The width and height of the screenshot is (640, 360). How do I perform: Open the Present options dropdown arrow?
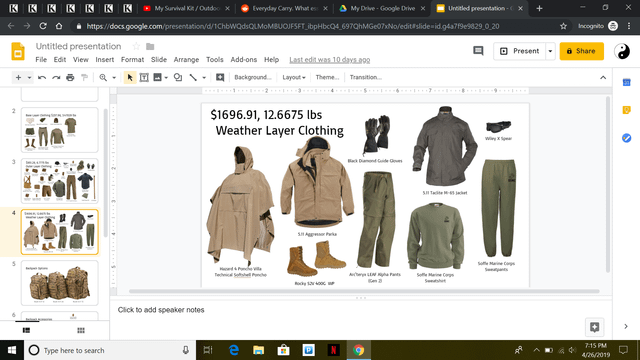(x=550, y=51)
